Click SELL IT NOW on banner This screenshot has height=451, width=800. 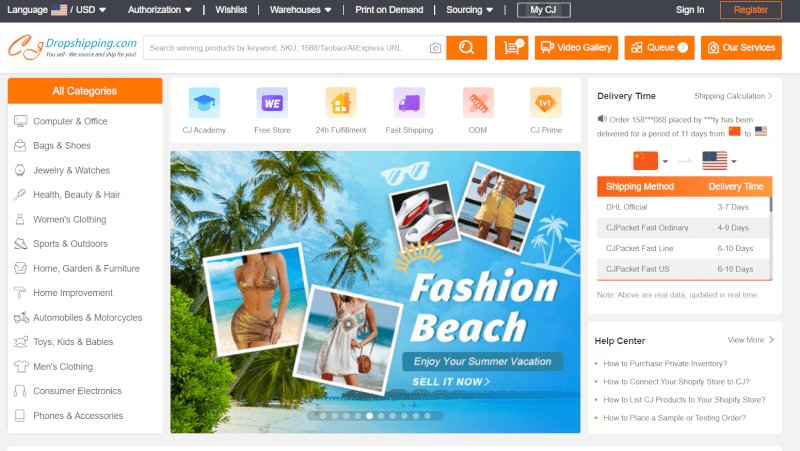pyautogui.click(x=451, y=382)
